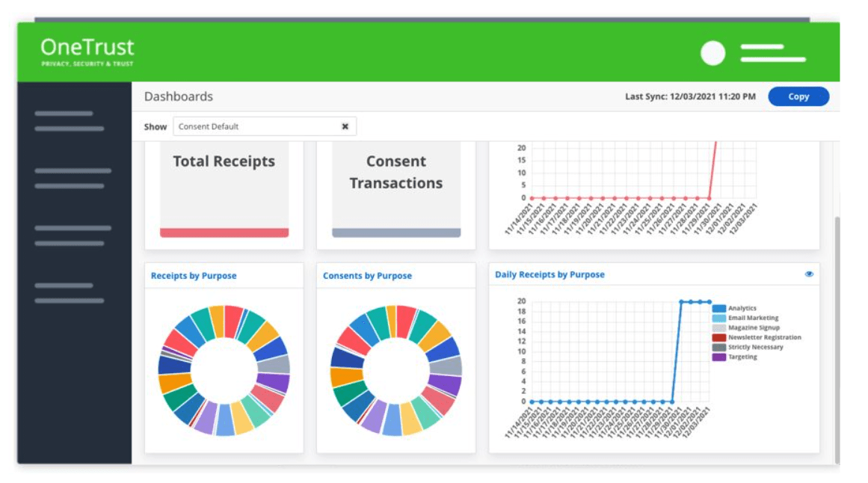Click the Newsletter Registration legend swatch
Image resolution: width=868 pixels, height=483 pixels.
pos(719,337)
